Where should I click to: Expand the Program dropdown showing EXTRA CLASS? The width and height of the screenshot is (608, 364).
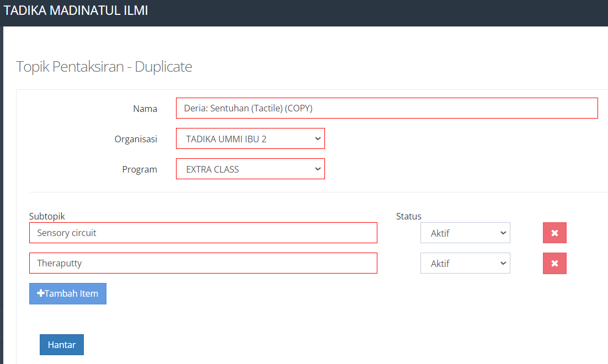250,169
